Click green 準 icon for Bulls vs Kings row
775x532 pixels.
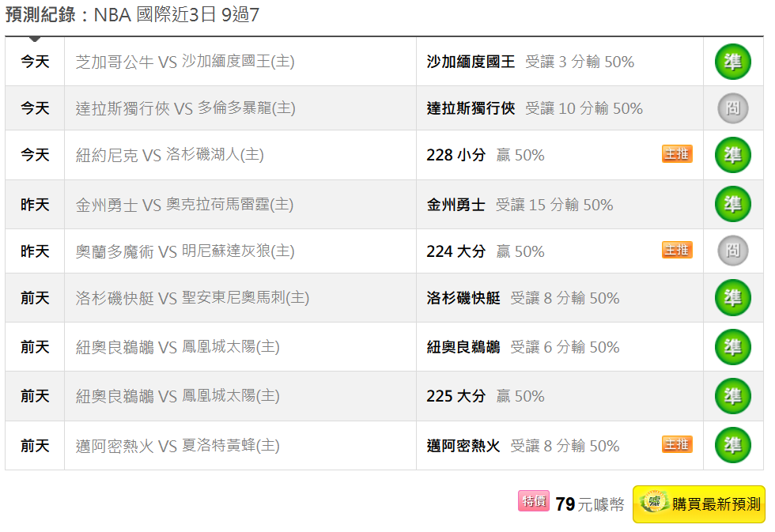[732, 62]
